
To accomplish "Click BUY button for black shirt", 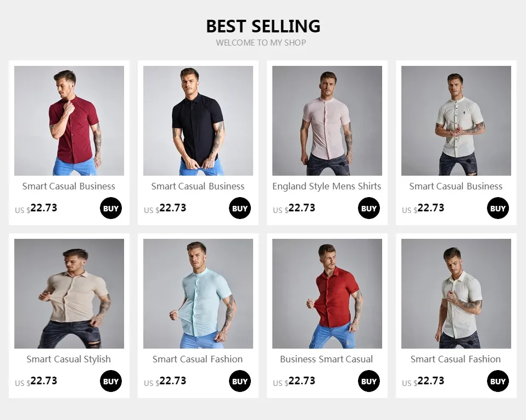I will pos(240,208).
